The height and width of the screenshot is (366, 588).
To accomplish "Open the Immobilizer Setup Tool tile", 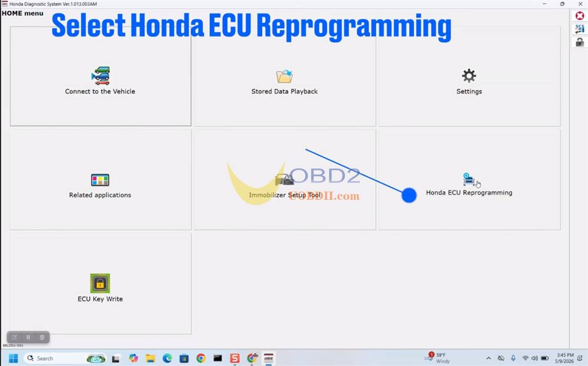I will click(x=285, y=180).
